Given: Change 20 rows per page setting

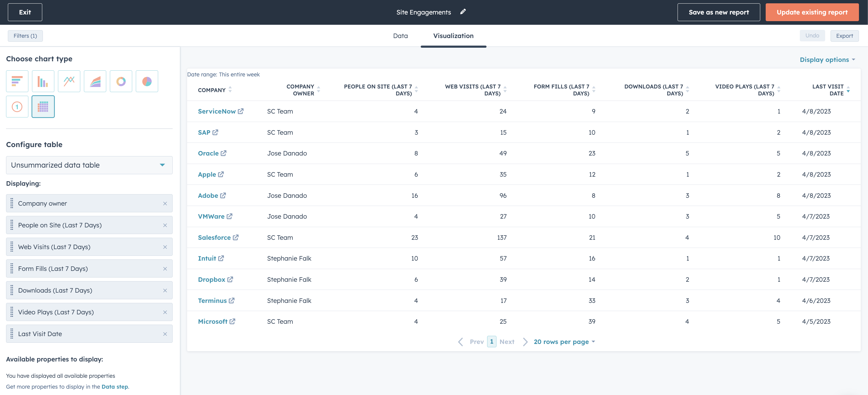Looking at the screenshot, I should point(564,342).
